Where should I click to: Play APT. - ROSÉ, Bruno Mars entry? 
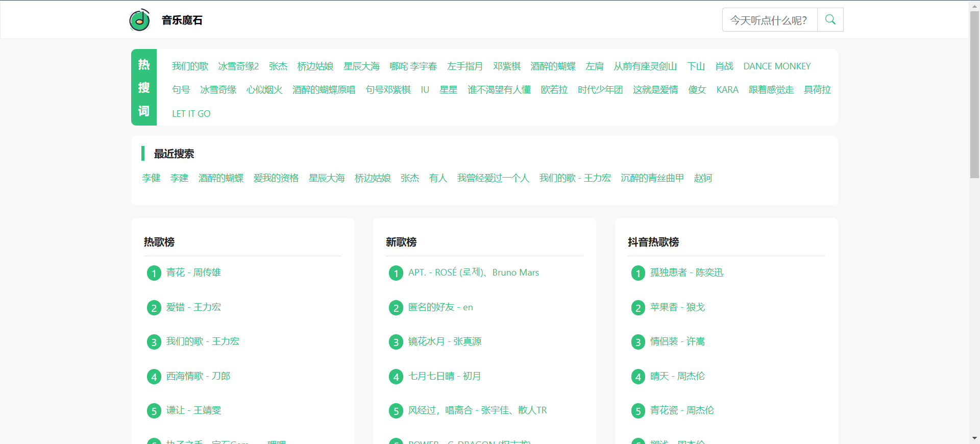coord(473,273)
